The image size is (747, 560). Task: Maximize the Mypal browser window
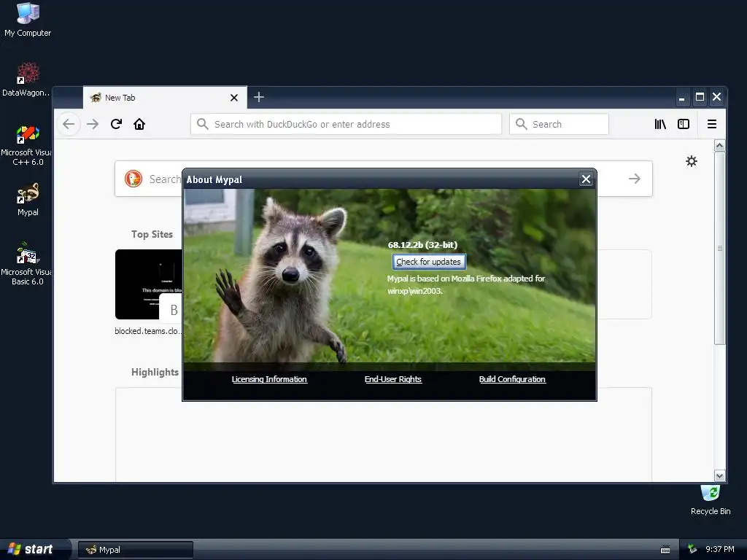(700, 97)
